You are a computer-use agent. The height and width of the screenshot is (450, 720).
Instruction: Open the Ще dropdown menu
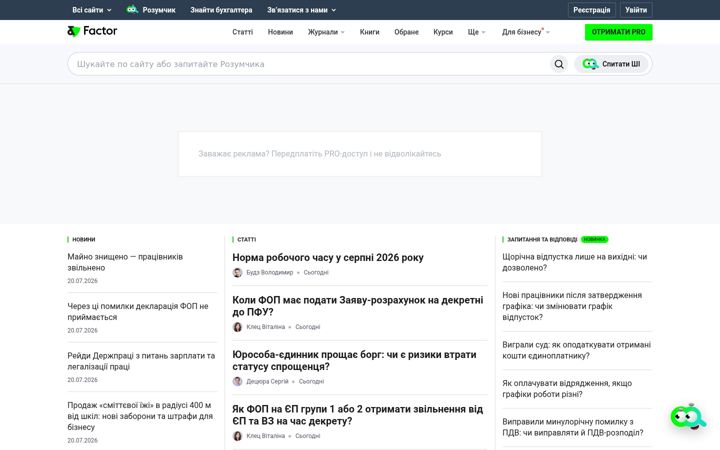[476, 32]
